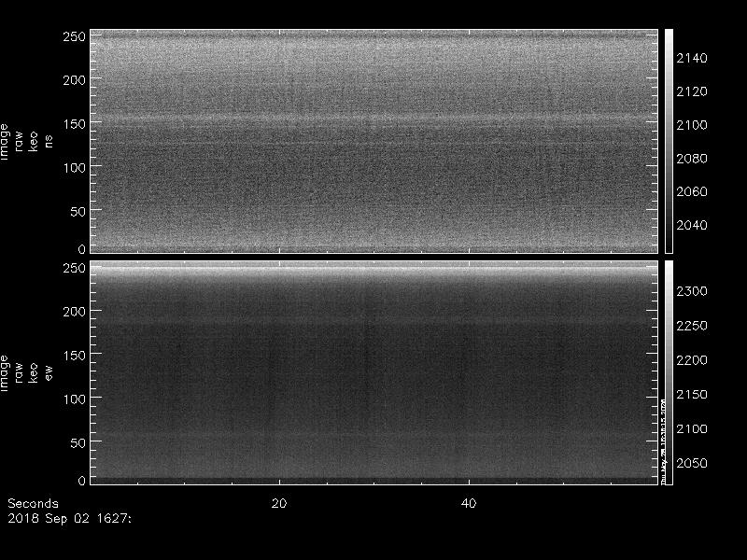Click the top north-south keogram plot

pos(374,142)
